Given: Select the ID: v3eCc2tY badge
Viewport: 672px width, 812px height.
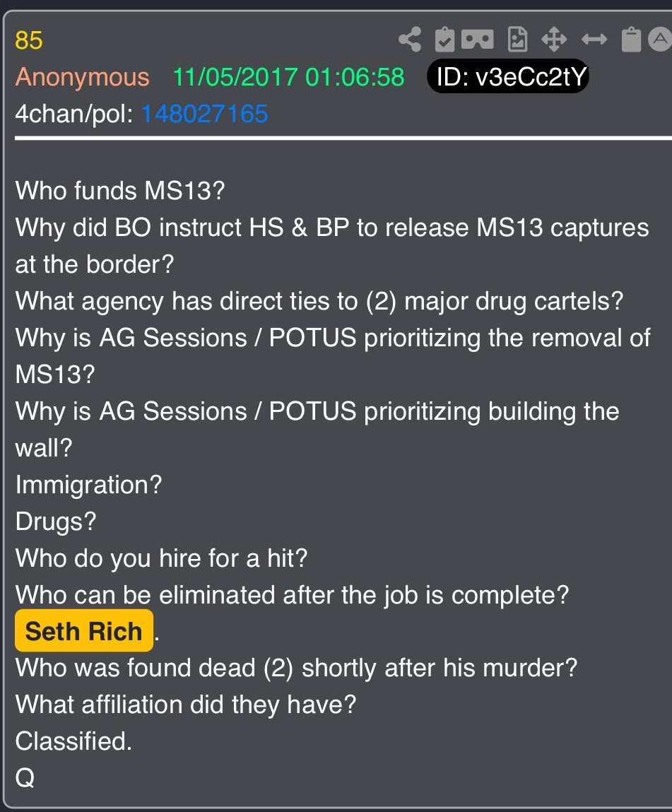Looking at the screenshot, I should (508, 76).
